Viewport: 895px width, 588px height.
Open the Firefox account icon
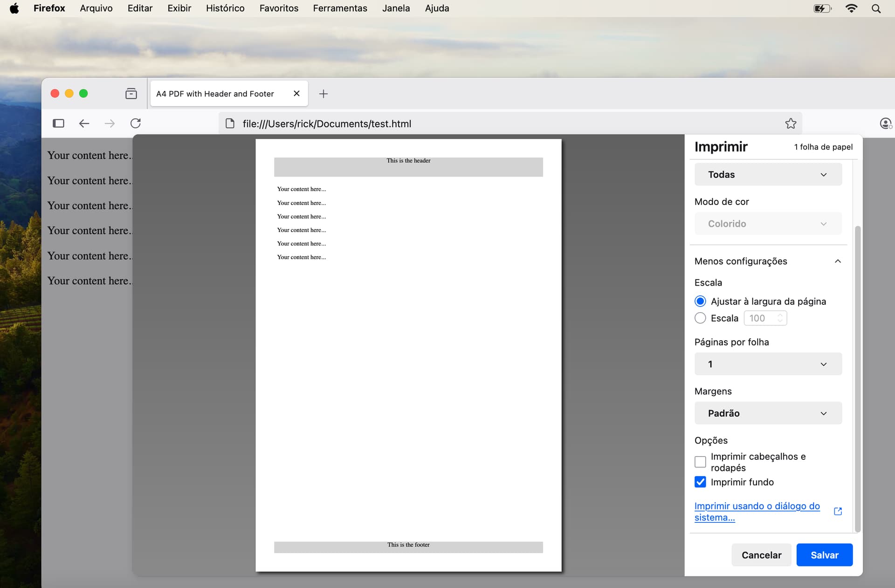coord(885,123)
